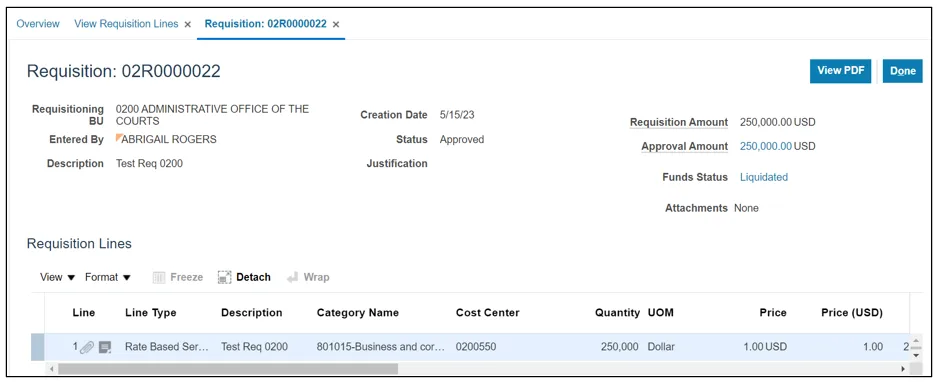Click the table row down arrow

pyautogui.click(x=915, y=355)
